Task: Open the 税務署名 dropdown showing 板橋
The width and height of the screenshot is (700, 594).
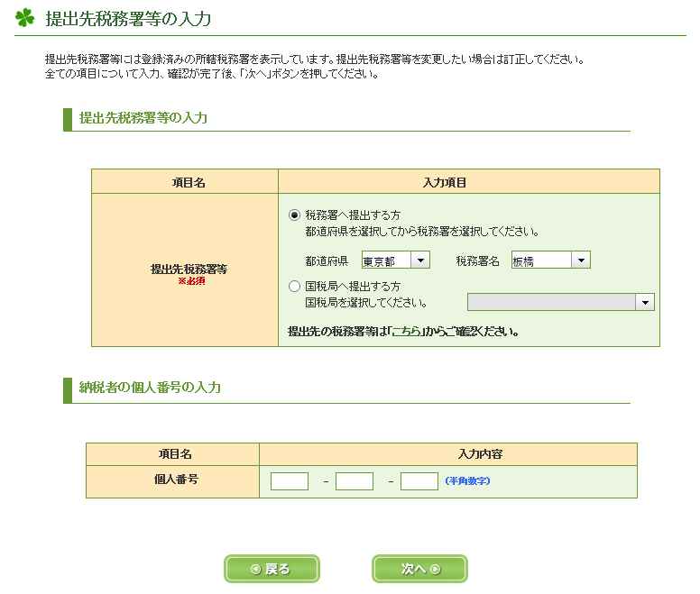Action: 551,260
